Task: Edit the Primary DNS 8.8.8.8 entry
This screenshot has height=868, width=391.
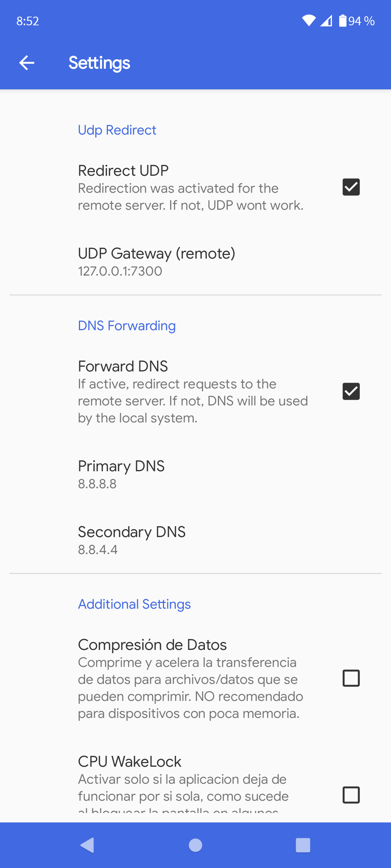Action: click(x=195, y=475)
